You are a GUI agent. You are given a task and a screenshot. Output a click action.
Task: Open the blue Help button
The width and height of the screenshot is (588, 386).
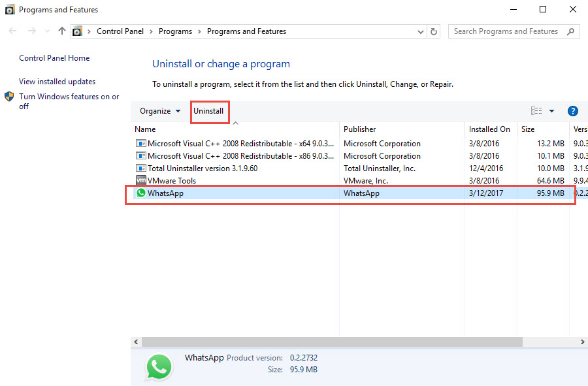coord(572,111)
